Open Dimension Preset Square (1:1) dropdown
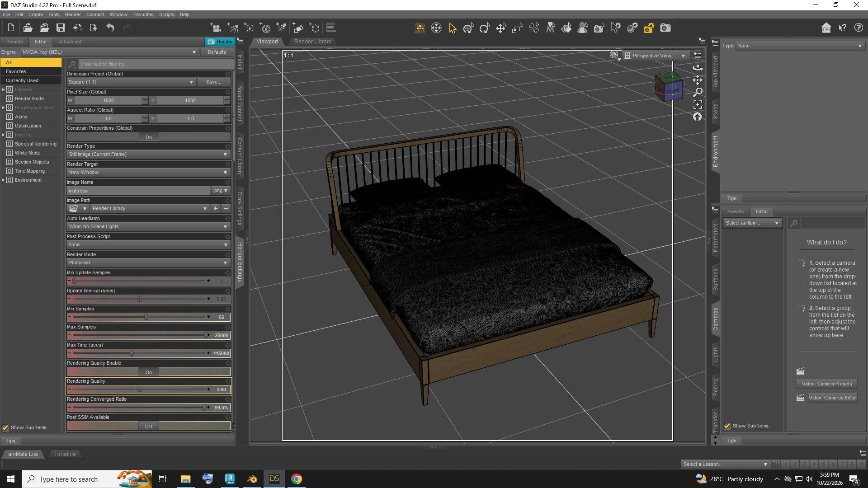868x488 pixels. pos(131,82)
